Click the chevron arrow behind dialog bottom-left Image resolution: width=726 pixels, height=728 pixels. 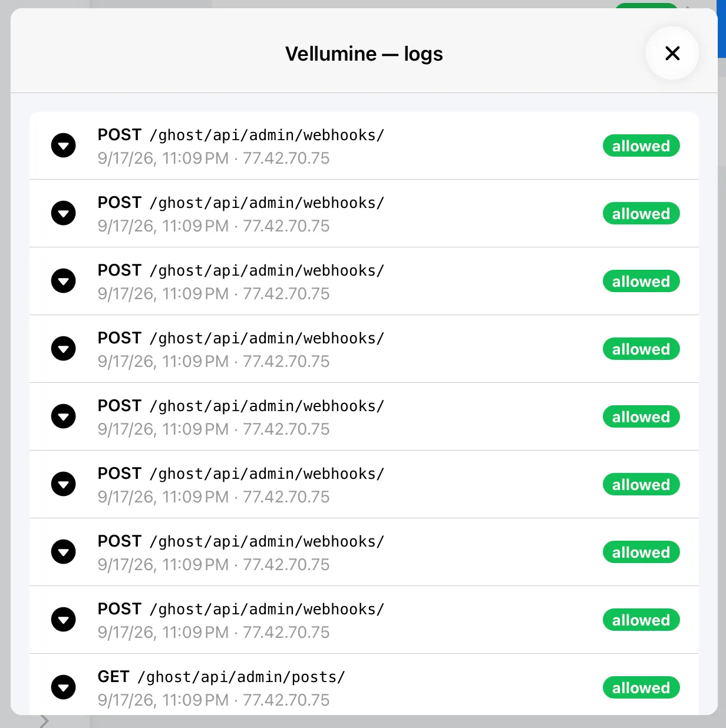[x=44, y=721]
